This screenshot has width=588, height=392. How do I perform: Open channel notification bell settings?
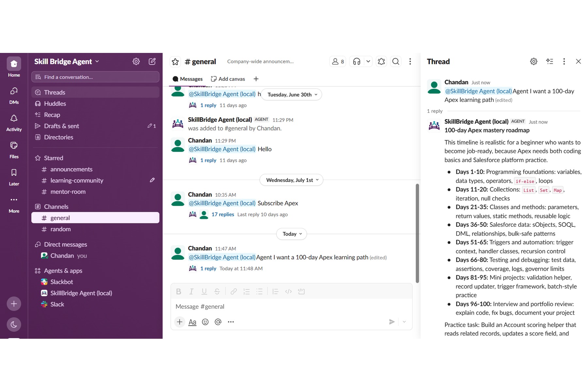(381, 61)
